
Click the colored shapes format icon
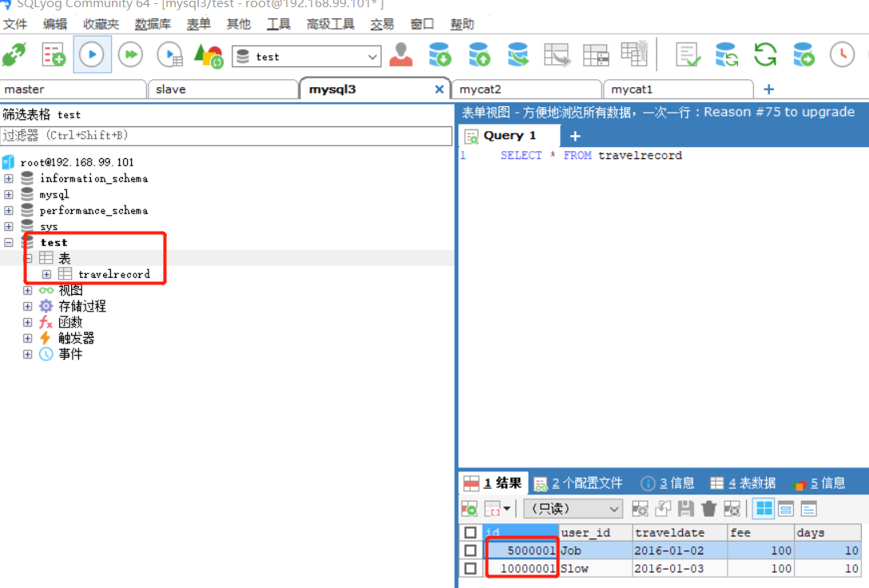tap(208, 55)
